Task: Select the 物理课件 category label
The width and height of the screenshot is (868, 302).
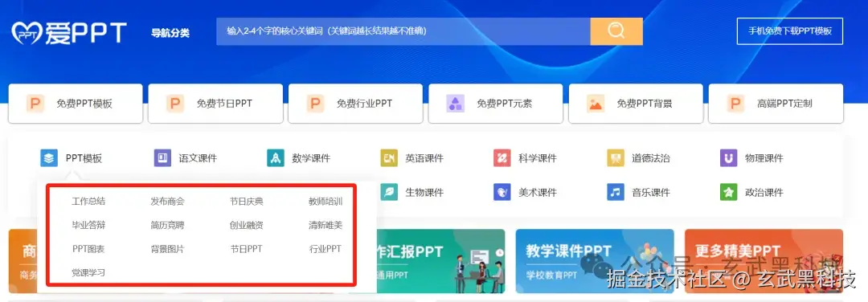Action: 764,159
